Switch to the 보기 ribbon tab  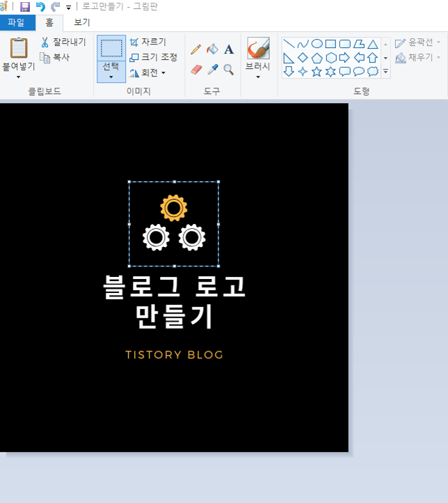point(82,22)
